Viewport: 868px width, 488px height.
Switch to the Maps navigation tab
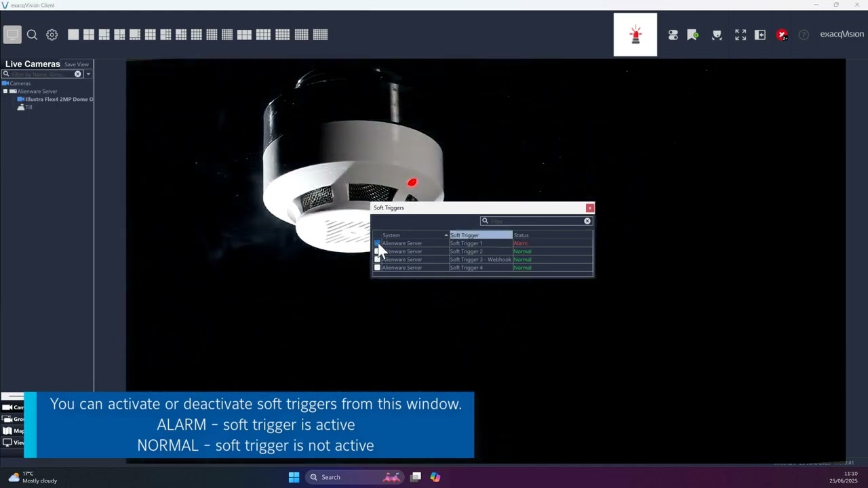(13, 430)
